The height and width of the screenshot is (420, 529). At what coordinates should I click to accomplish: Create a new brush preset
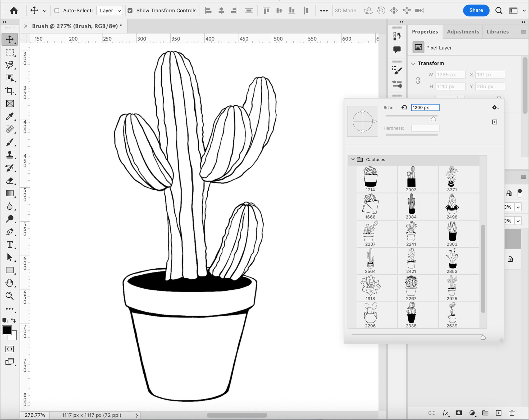tap(495, 122)
